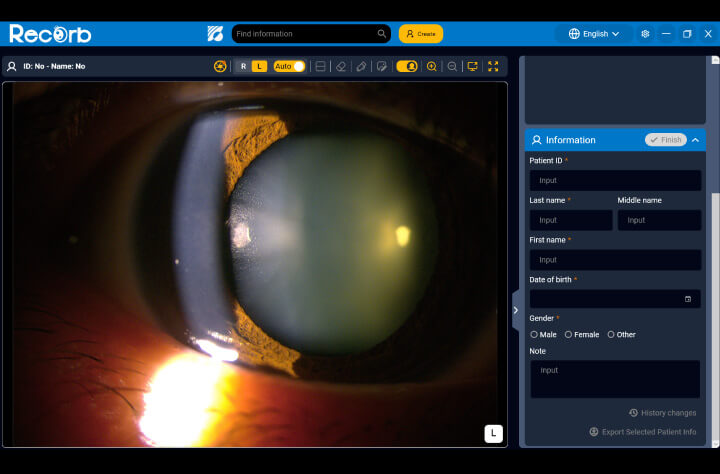Zoom out of the eye image
Viewport: 720px width, 474px height.
click(452, 66)
